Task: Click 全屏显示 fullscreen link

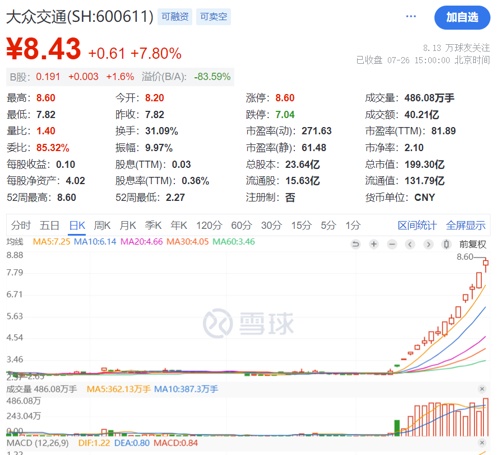Action: point(466,225)
